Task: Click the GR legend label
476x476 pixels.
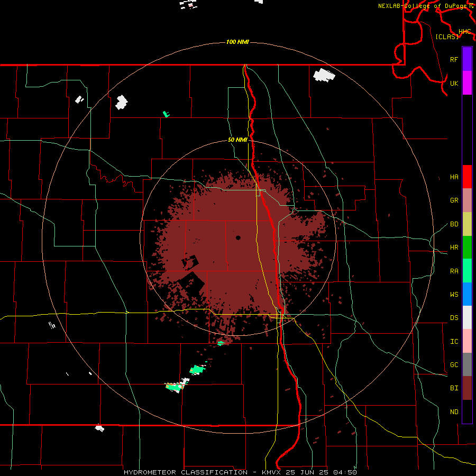Action: pyautogui.click(x=454, y=200)
